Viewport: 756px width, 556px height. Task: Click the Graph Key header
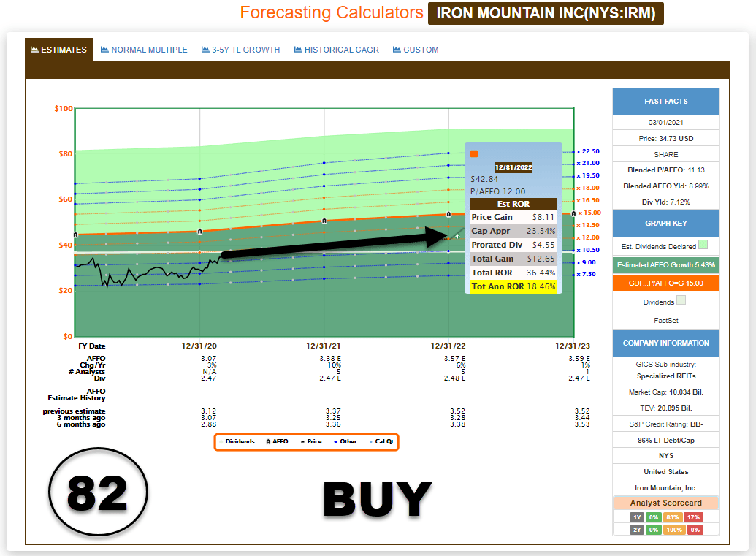(666, 224)
